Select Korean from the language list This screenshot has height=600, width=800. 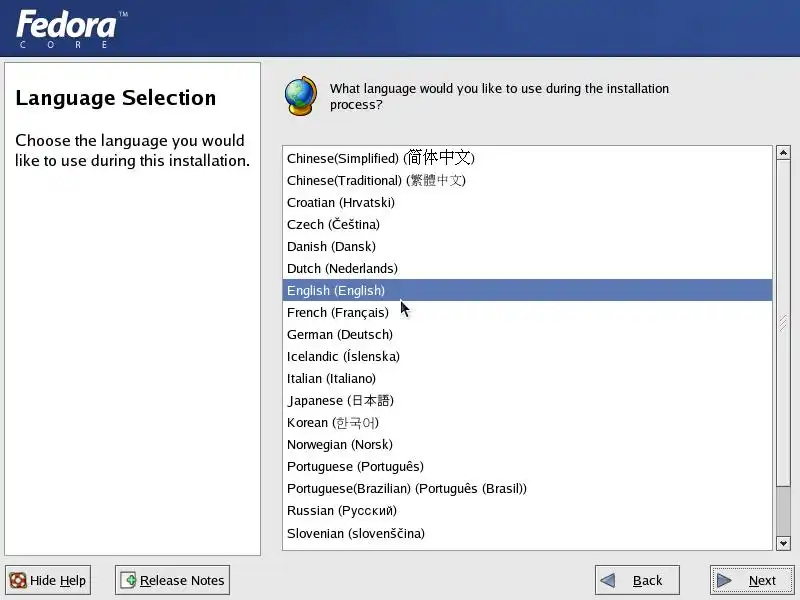pyautogui.click(x=527, y=422)
